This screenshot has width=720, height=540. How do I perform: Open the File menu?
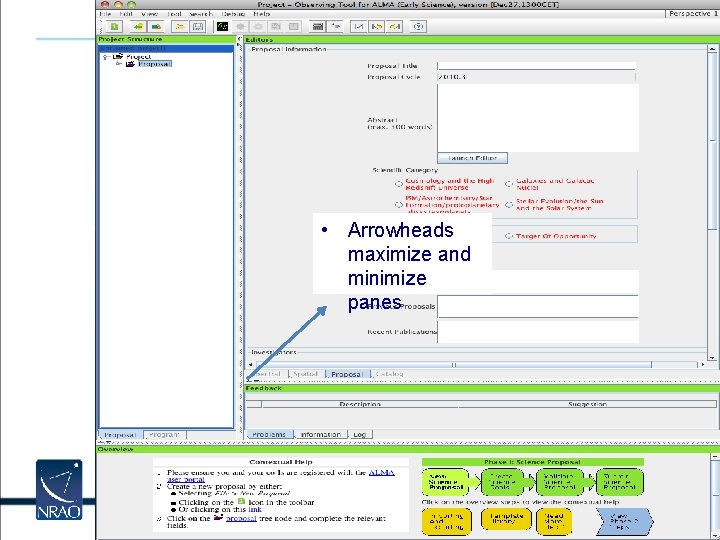(x=105, y=14)
